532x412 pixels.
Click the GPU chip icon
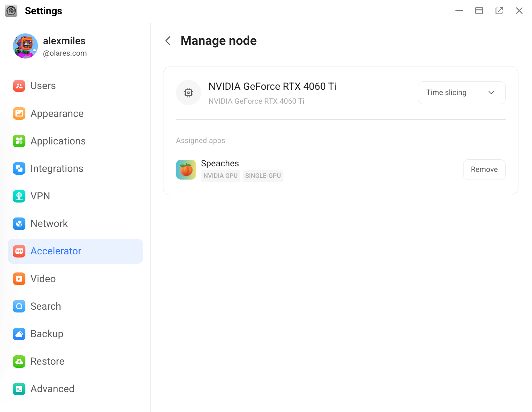(x=188, y=93)
